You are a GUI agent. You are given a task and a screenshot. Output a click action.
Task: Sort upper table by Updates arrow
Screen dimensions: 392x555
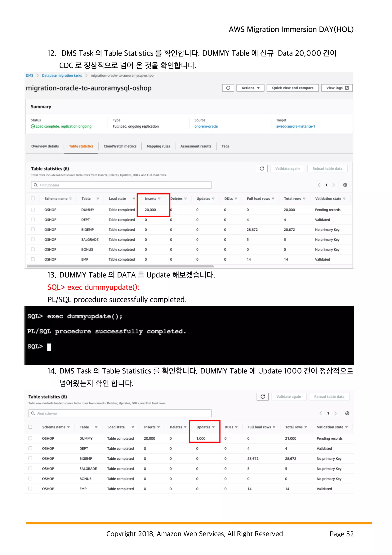213,199
